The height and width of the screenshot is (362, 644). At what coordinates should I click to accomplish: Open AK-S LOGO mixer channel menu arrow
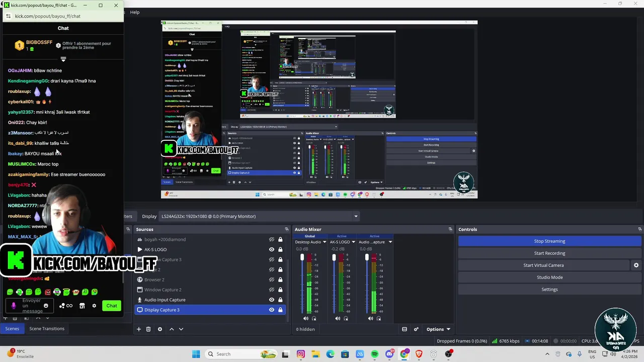point(353,242)
